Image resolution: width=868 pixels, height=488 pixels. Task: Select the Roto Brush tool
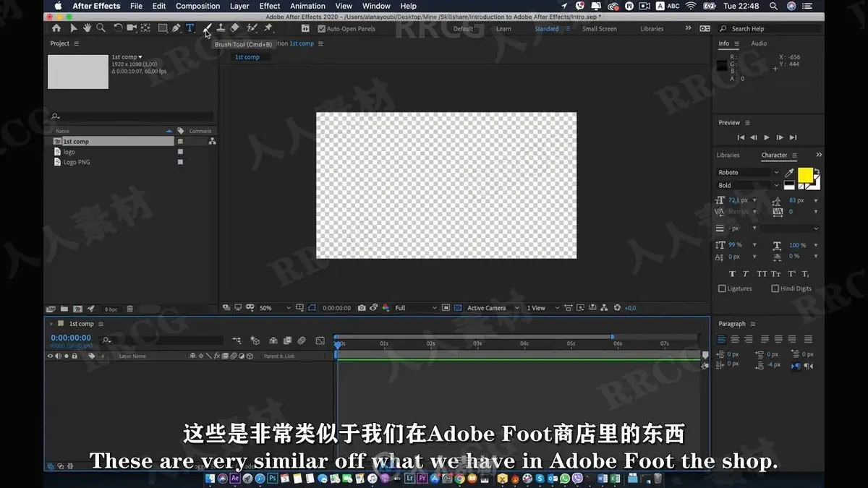pos(252,28)
